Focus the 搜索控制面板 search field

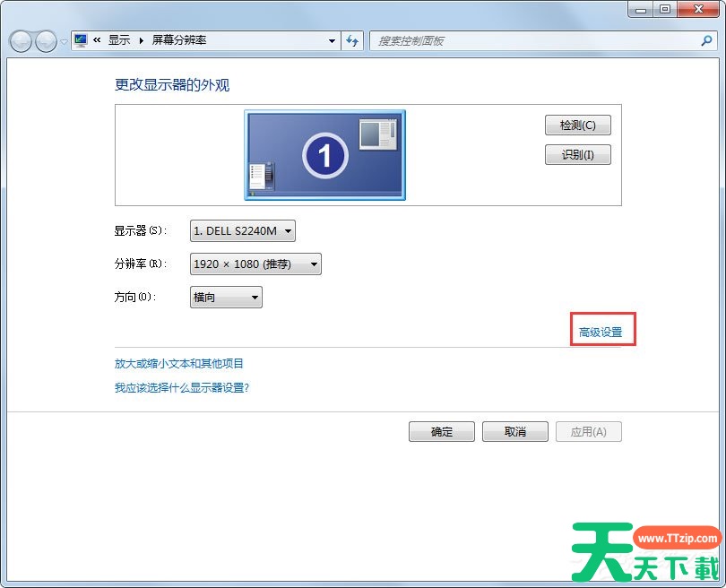[x=543, y=40]
